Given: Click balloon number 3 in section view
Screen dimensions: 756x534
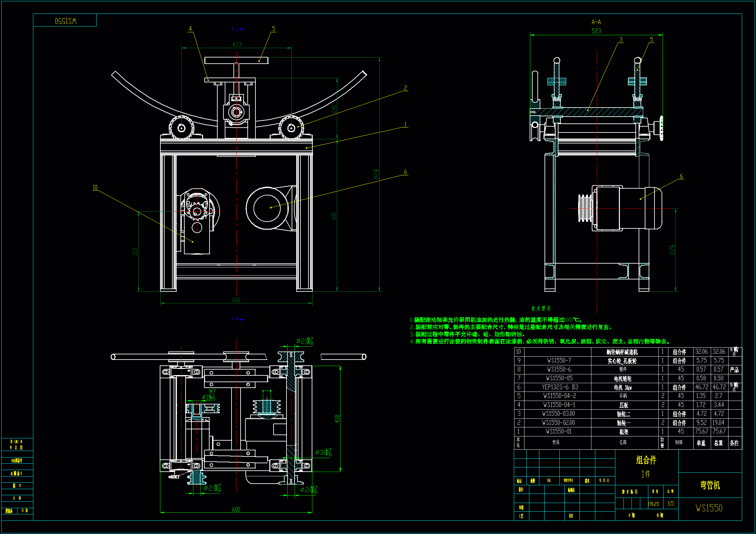Looking at the screenshot, I should (621, 39).
